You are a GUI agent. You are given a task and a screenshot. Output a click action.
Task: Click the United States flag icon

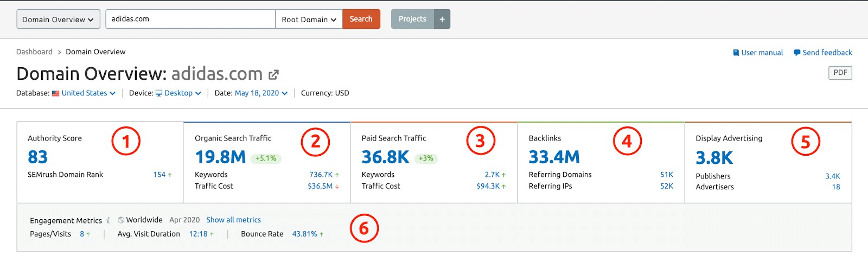click(x=55, y=93)
